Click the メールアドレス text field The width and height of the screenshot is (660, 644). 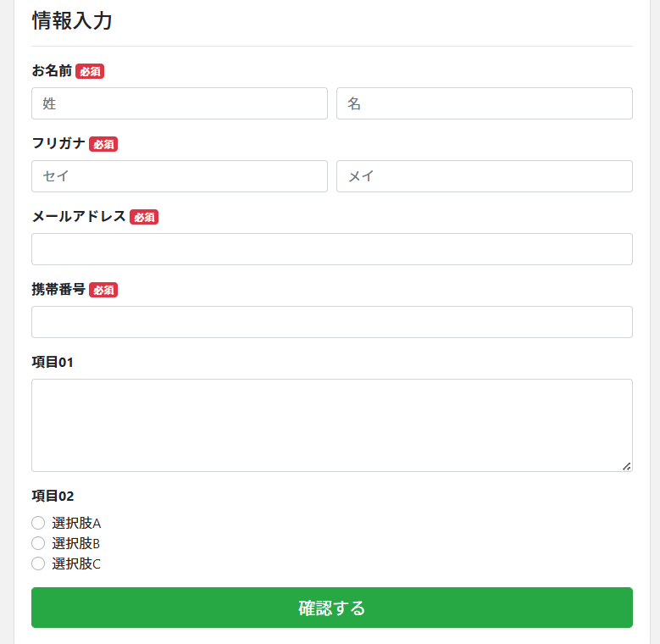click(x=332, y=249)
